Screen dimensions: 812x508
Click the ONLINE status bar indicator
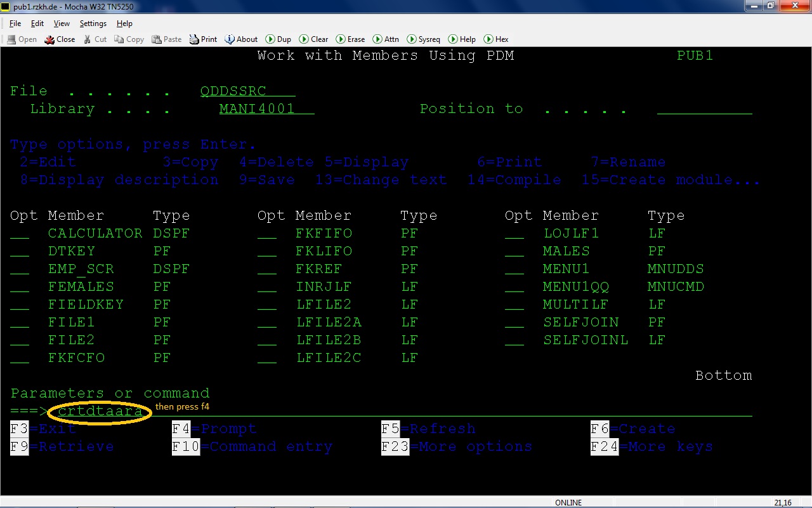tap(568, 502)
